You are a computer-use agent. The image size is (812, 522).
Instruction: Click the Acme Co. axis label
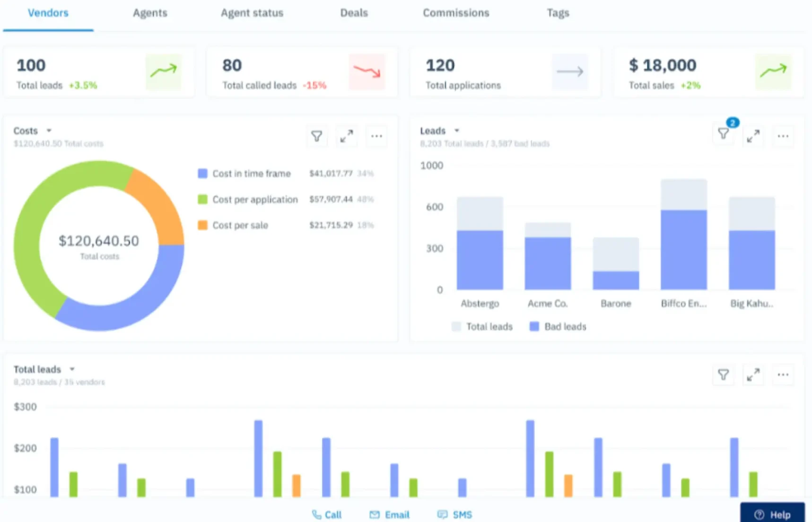[548, 304]
